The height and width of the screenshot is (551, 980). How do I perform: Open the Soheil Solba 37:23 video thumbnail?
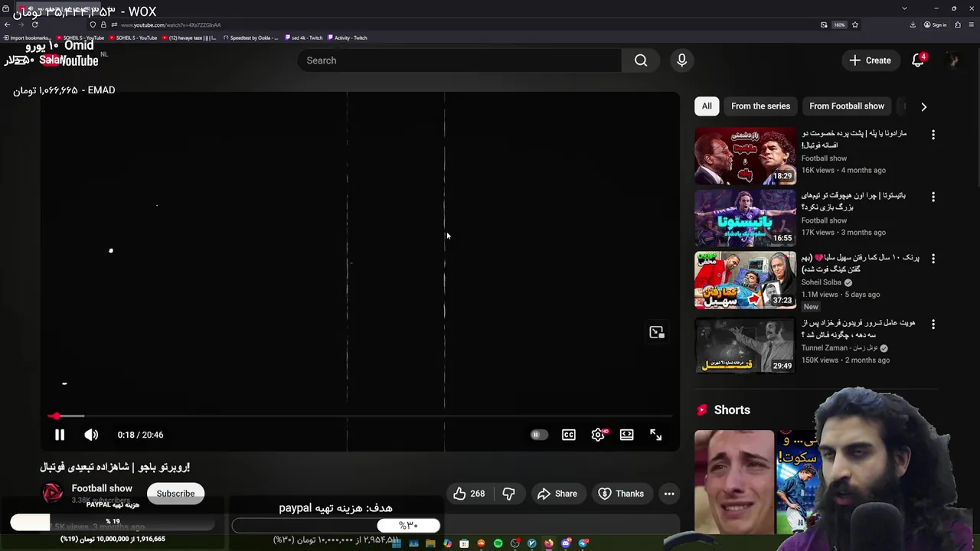[x=745, y=280]
